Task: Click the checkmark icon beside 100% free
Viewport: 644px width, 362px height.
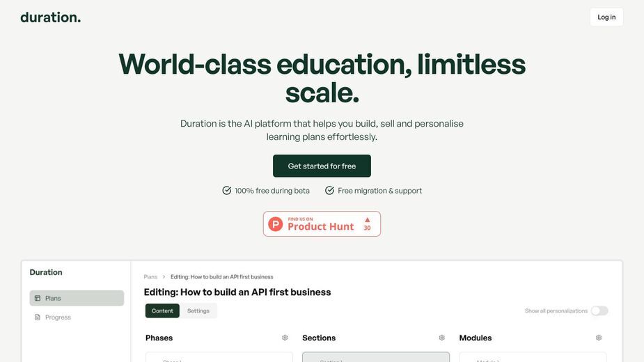Action: (227, 191)
